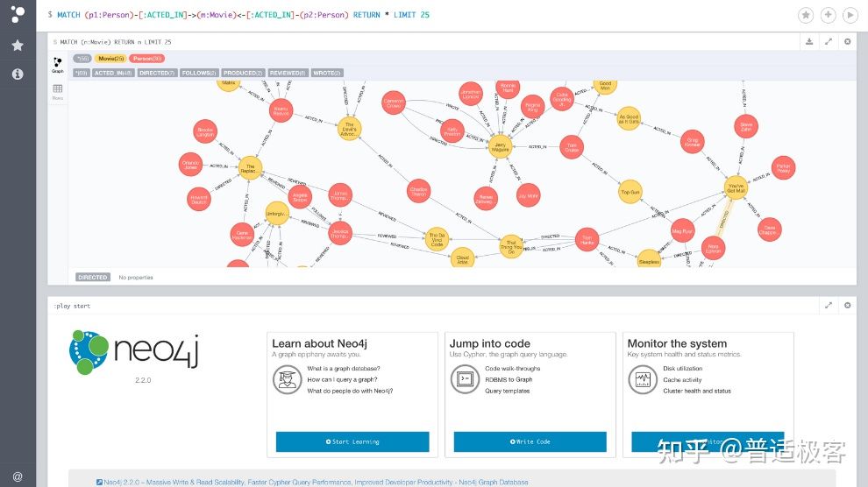Image resolution: width=868 pixels, height=487 pixels.
Task: Select the Charlize Theron person node
Action: click(x=418, y=191)
